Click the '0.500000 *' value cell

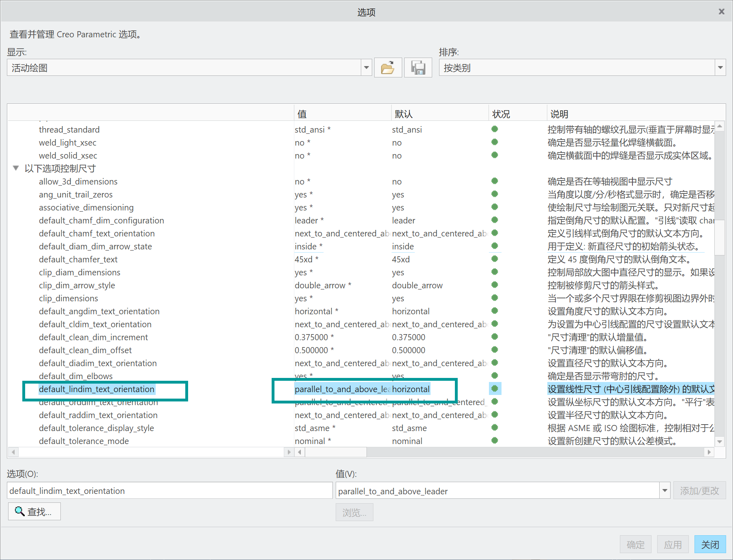click(x=314, y=350)
